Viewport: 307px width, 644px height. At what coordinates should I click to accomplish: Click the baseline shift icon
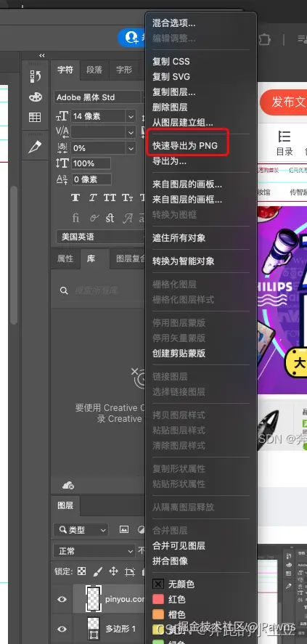tap(62, 179)
